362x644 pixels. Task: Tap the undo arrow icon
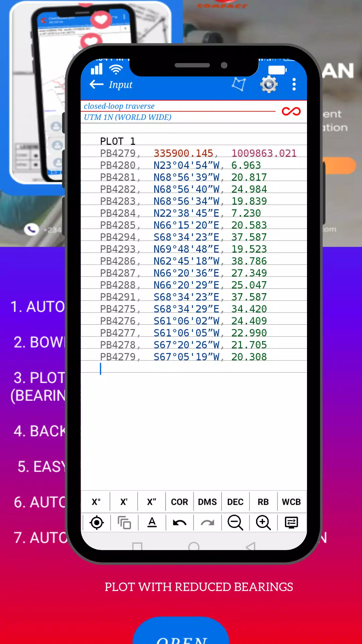click(x=180, y=523)
